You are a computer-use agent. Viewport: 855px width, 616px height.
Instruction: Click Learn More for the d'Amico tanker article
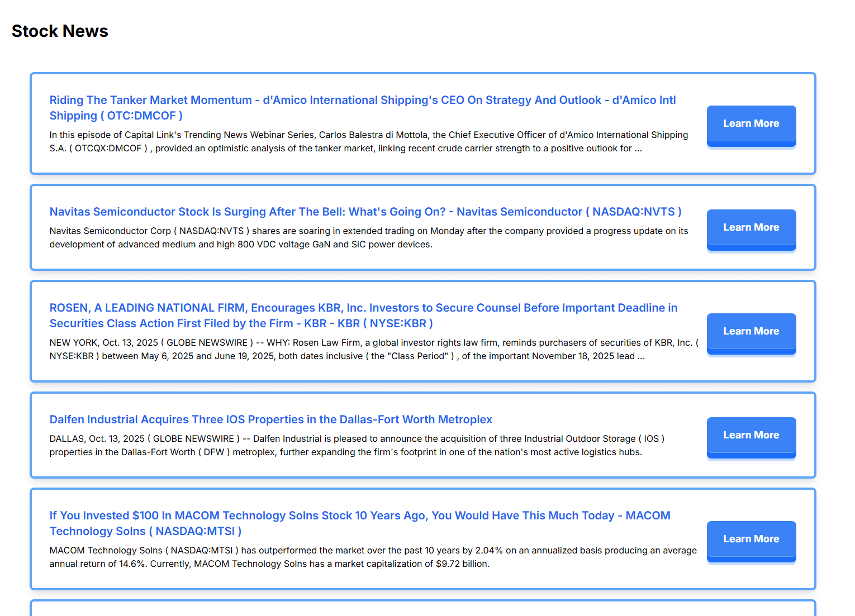point(751,123)
